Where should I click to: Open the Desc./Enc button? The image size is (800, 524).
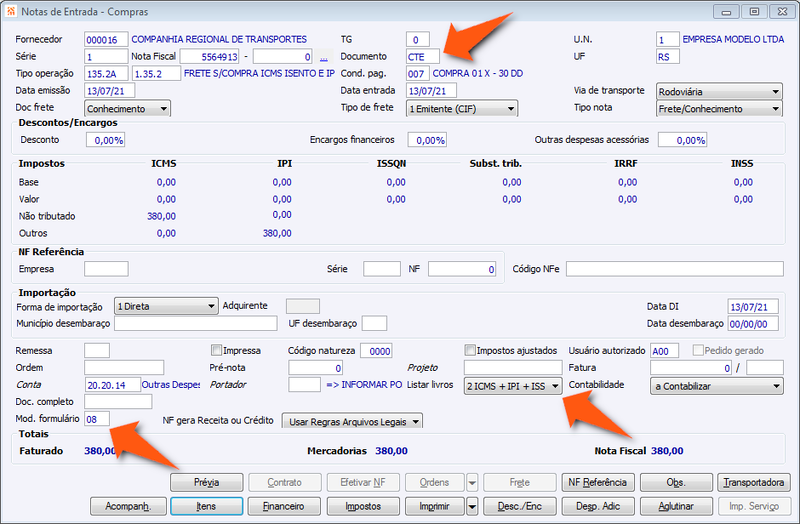[520, 506]
